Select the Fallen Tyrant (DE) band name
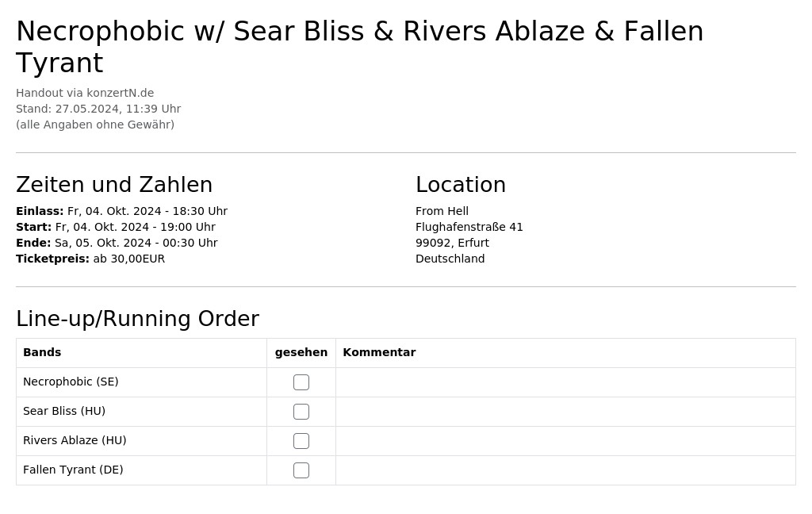 coord(73,470)
